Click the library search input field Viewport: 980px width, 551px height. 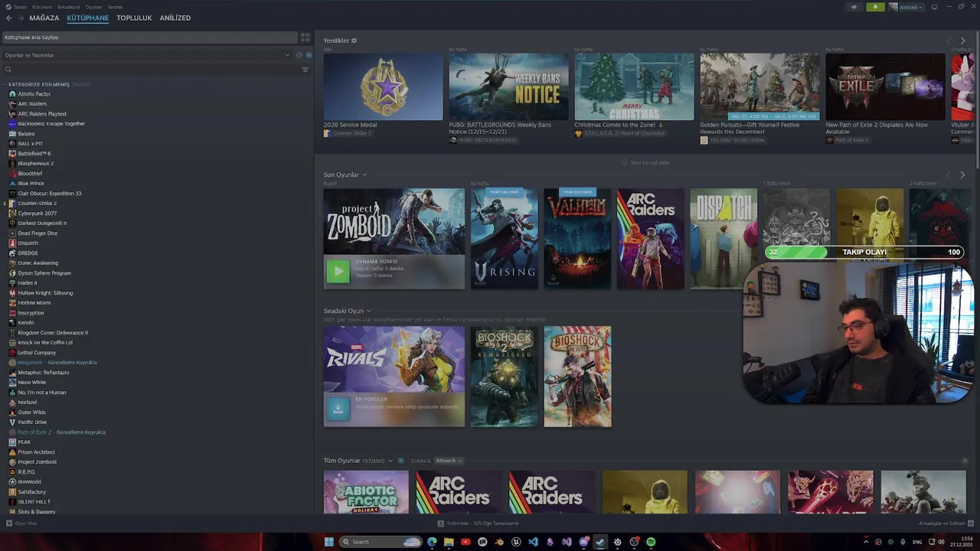tap(157, 70)
